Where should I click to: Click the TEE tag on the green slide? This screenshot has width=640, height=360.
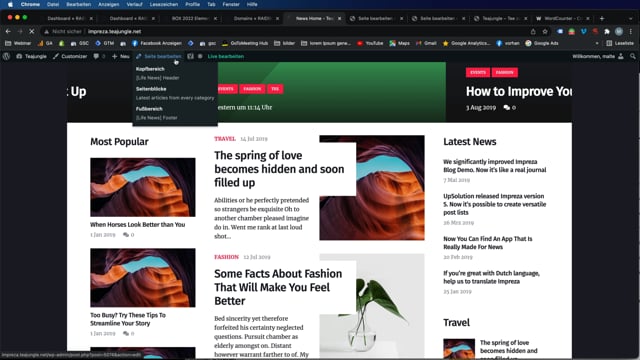(275, 89)
